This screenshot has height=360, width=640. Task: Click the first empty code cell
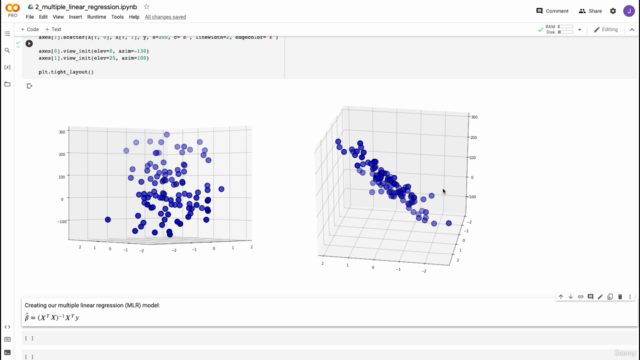(330, 338)
